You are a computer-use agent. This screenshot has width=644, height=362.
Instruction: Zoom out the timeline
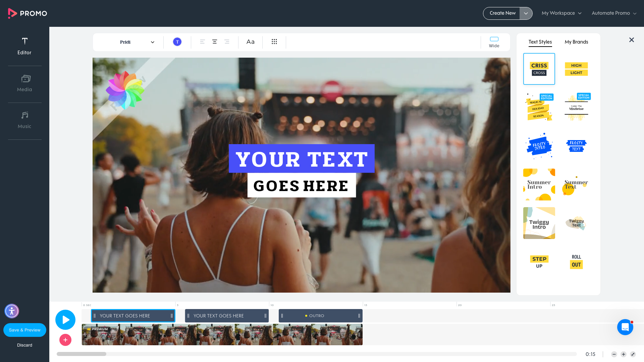click(614, 354)
